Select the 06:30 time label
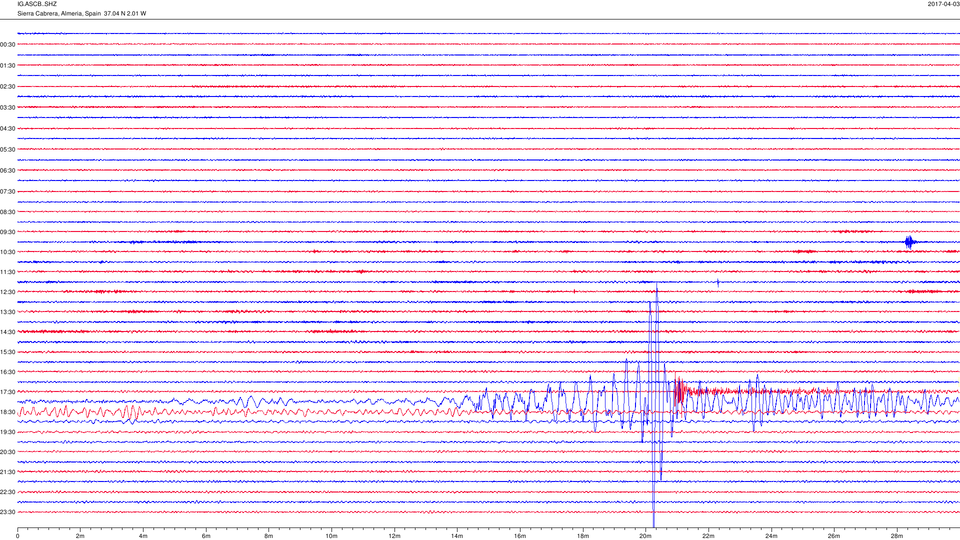This screenshot has height=540, width=960. click(7, 171)
